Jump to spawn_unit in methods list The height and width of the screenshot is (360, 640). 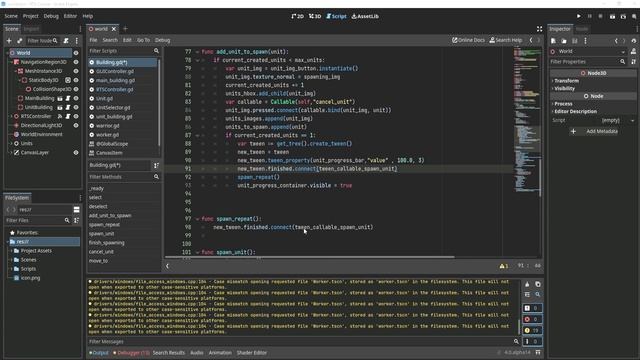[x=102, y=234]
